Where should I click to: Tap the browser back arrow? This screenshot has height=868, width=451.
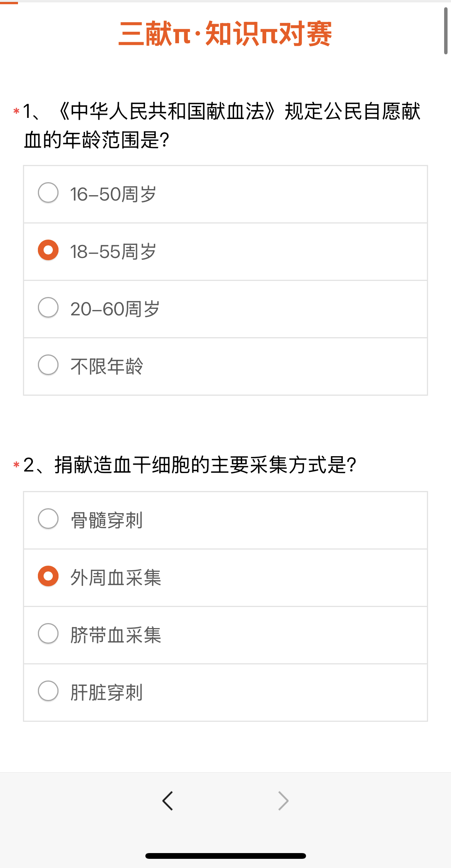[x=168, y=801]
